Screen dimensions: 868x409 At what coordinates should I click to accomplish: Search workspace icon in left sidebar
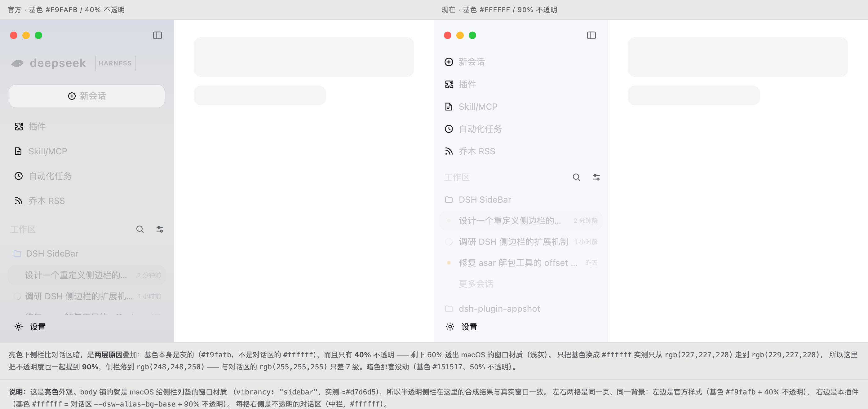tap(140, 229)
